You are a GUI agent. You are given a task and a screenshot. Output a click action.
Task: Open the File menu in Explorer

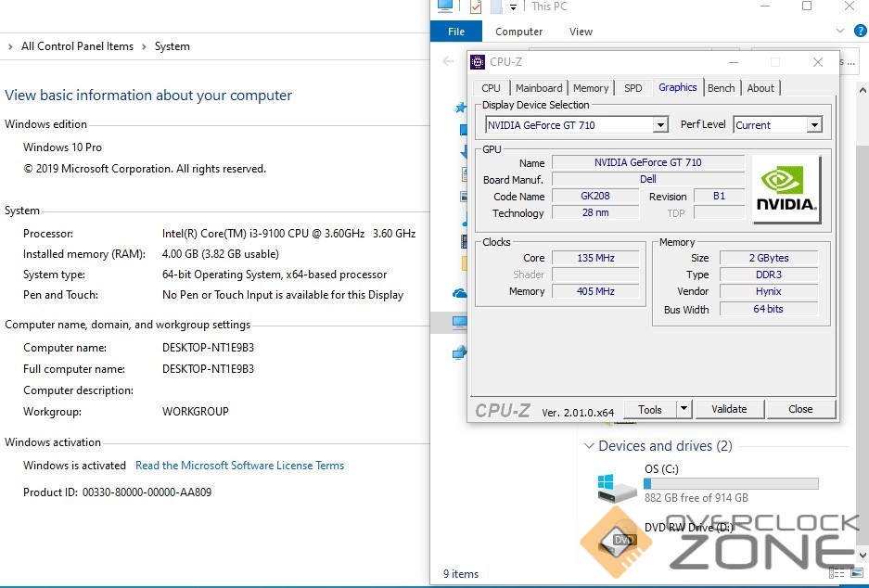456,32
